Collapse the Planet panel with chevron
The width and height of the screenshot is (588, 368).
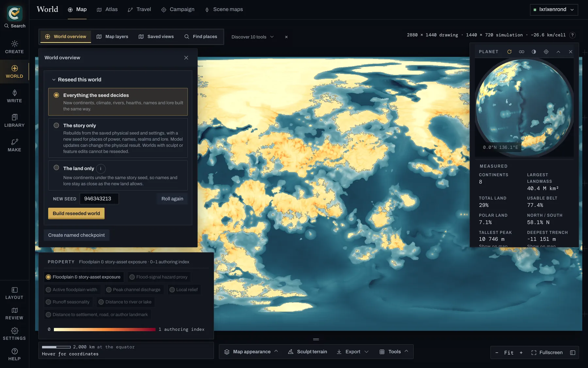[x=558, y=52]
